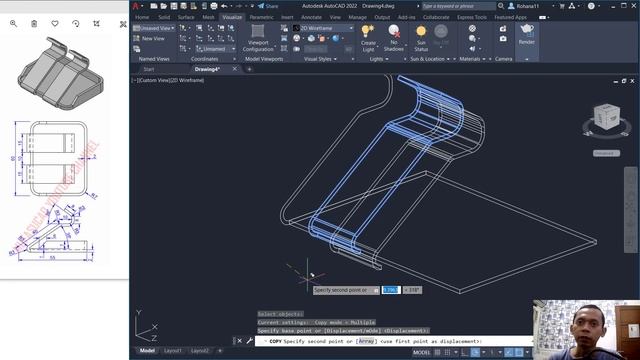
Task: Open the Unsaved View dropdown
Action: click(x=154, y=28)
